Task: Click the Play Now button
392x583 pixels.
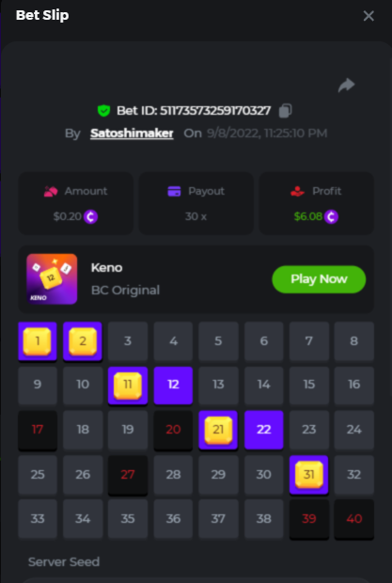Action: point(319,279)
